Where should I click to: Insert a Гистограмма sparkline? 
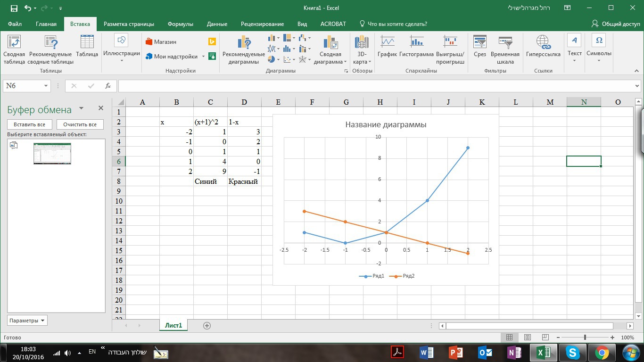(416, 46)
